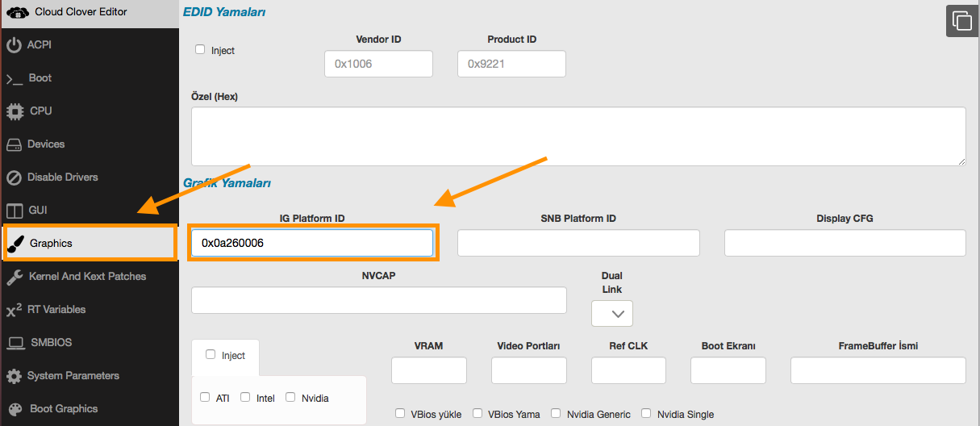980x426 pixels.
Task: Click the Disable Drivers prohibition icon
Action: (14, 177)
